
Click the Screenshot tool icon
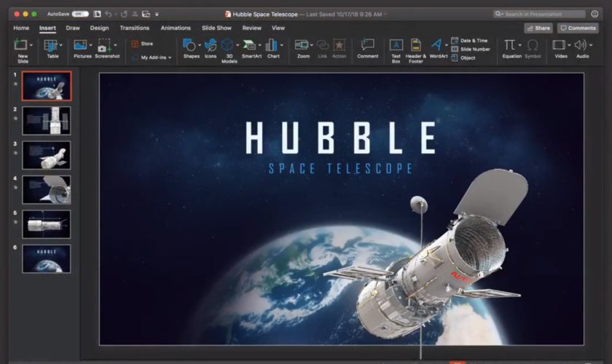tap(106, 46)
